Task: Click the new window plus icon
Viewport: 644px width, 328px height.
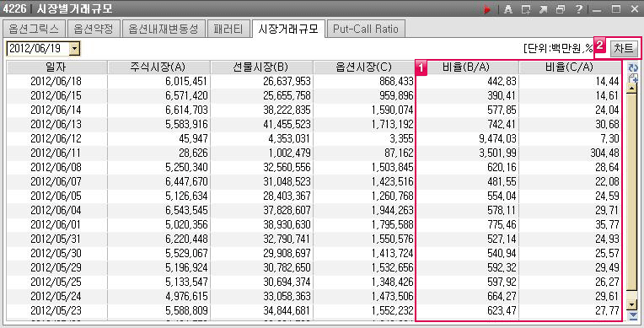Action: point(526,9)
